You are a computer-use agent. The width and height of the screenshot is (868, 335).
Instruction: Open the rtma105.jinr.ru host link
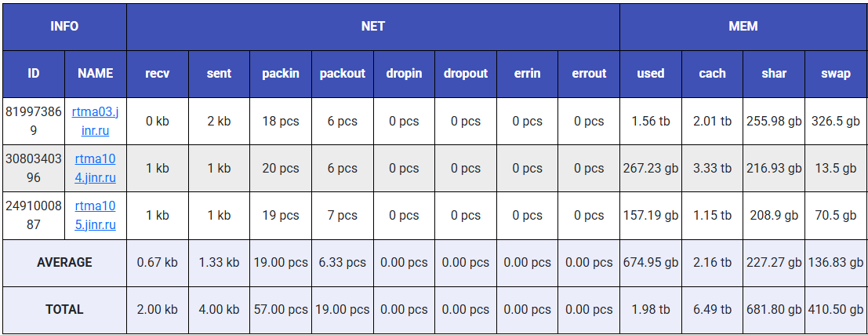pos(95,215)
